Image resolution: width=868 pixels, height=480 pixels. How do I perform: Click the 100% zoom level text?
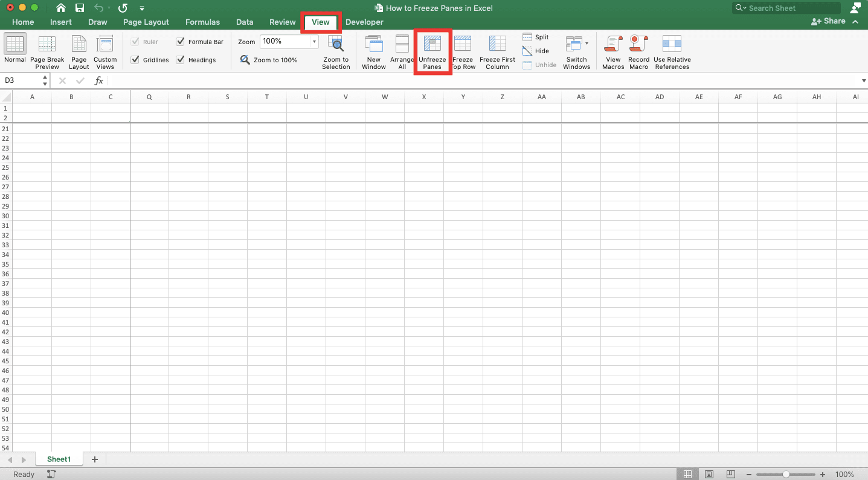tap(844, 475)
